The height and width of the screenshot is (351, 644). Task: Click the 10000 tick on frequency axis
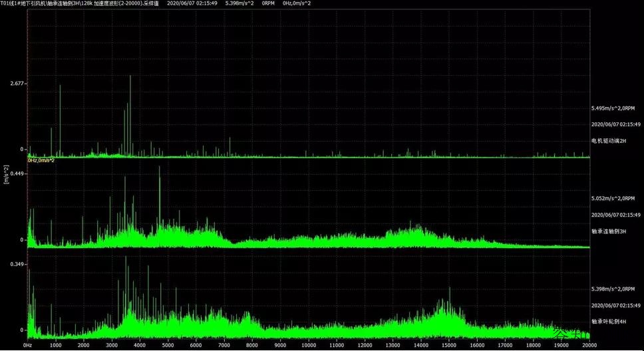coord(308,346)
